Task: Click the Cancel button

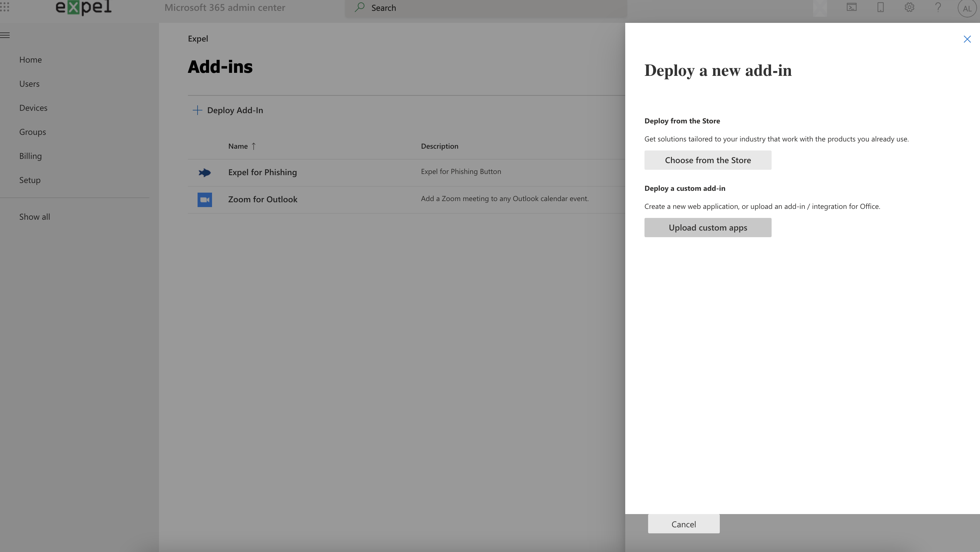Action: point(684,524)
